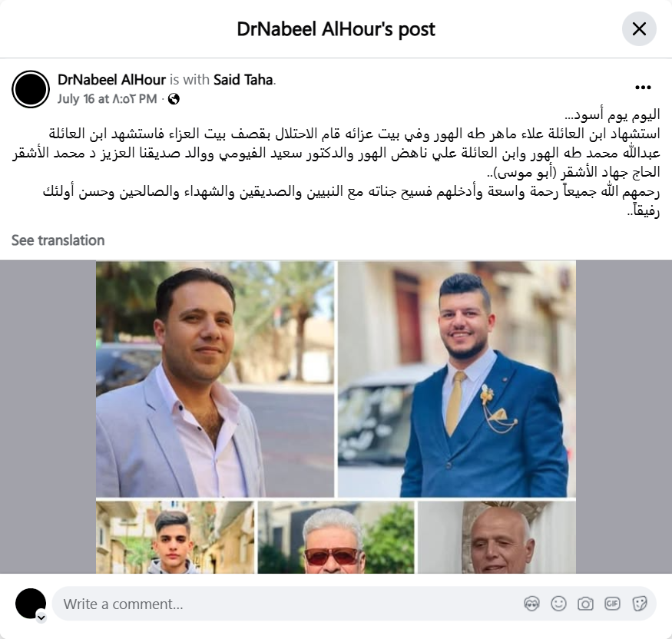
Task: Close the post dialog with X button
Action: tap(639, 28)
